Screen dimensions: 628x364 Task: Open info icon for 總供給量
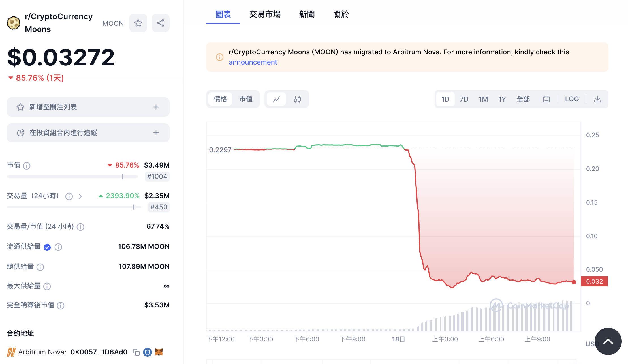[40, 267]
